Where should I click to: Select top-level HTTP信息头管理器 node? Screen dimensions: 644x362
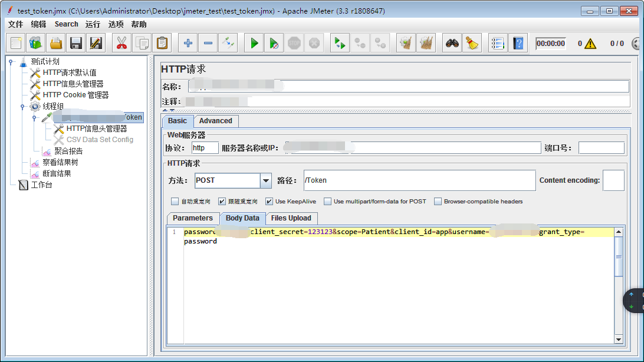(73, 84)
